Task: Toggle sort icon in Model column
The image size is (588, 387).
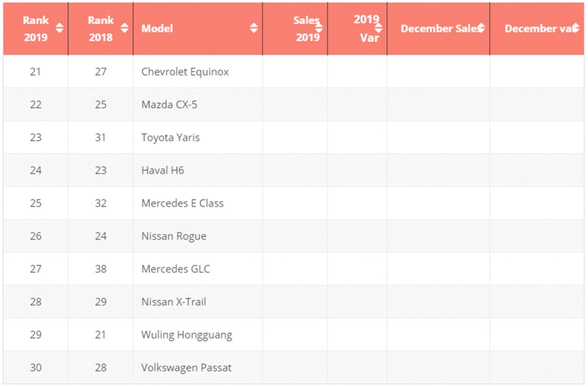Action: pyautogui.click(x=254, y=28)
